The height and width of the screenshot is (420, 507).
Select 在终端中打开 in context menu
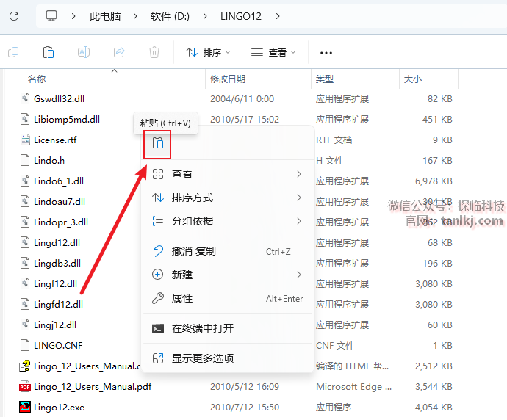click(227, 328)
